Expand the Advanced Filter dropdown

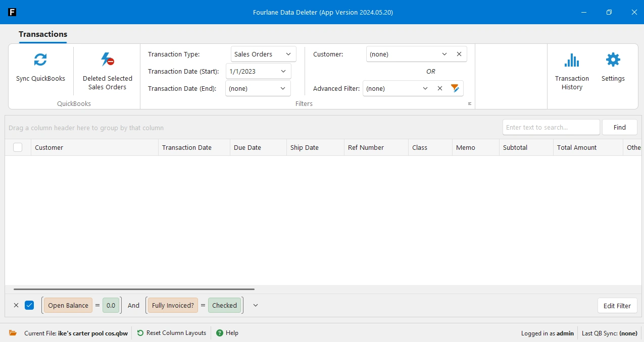click(425, 88)
